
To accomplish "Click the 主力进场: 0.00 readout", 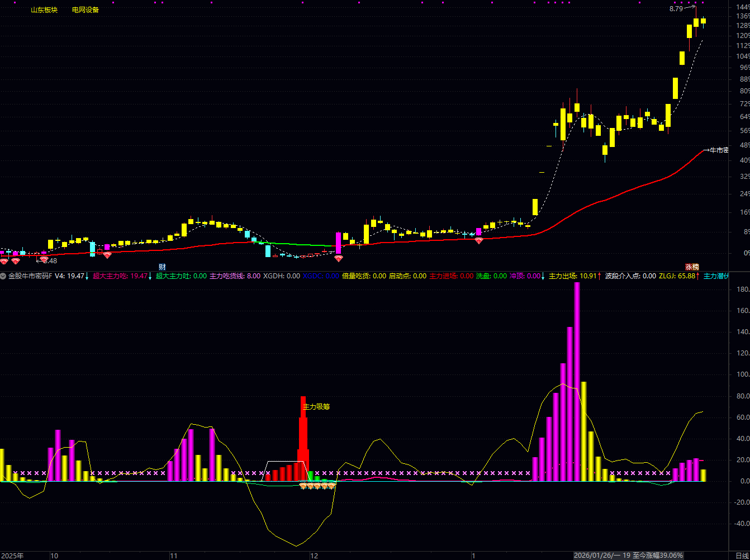I will coord(452,276).
